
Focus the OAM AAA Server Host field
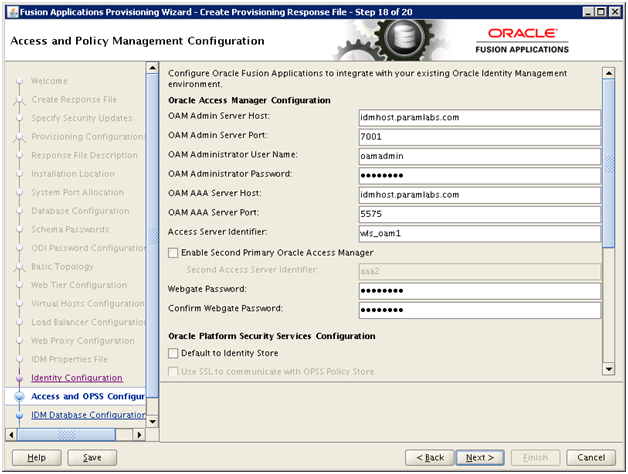point(480,195)
